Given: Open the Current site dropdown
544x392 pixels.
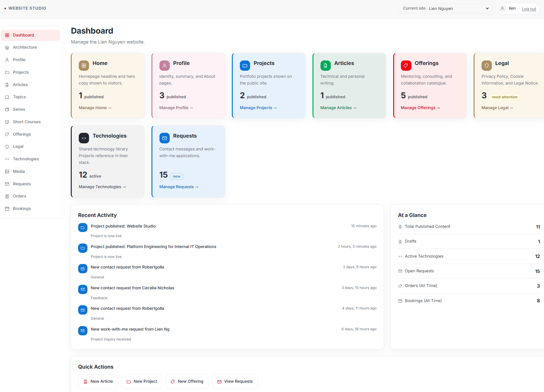Looking at the screenshot, I should click(459, 8).
